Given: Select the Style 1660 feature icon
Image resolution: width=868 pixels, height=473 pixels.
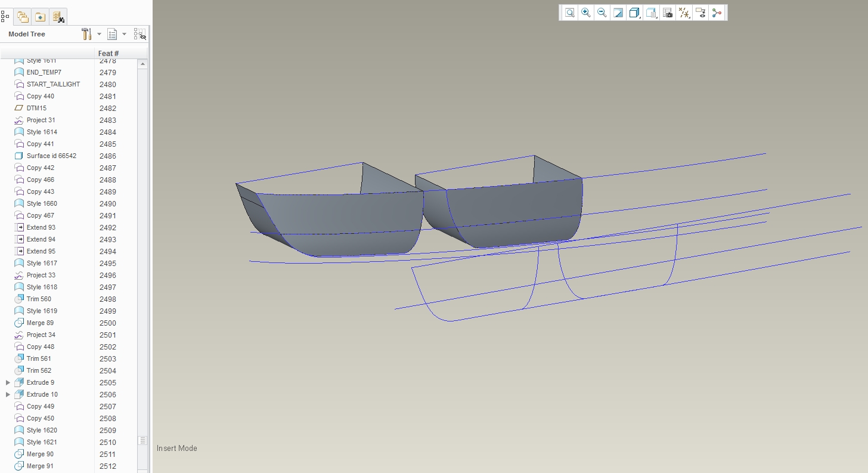Looking at the screenshot, I should [19, 203].
